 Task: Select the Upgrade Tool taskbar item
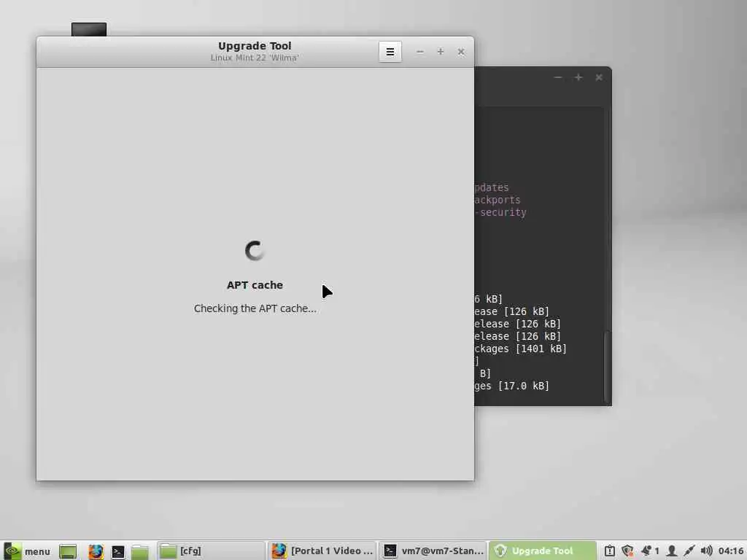[543, 551]
